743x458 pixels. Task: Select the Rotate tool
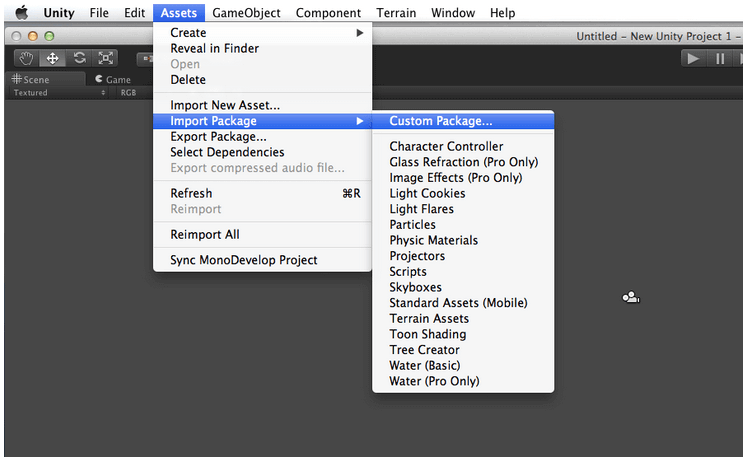click(79, 58)
